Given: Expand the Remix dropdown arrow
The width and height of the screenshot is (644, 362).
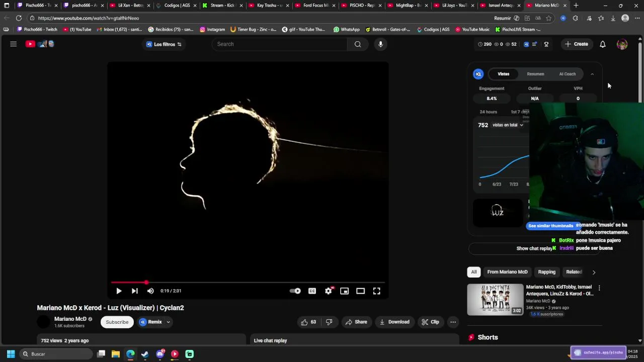Looking at the screenshot, I should pyautogui.click(x=168, y=322).
